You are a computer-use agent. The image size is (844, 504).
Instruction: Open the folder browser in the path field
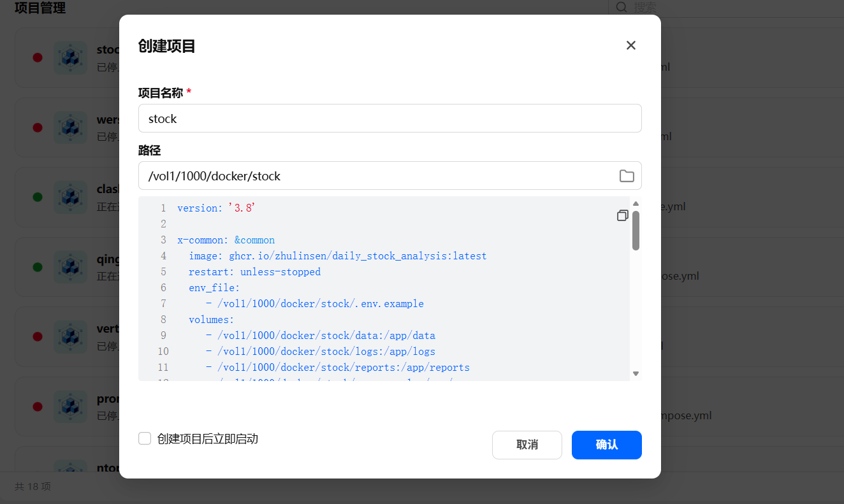tap(627, 176)
